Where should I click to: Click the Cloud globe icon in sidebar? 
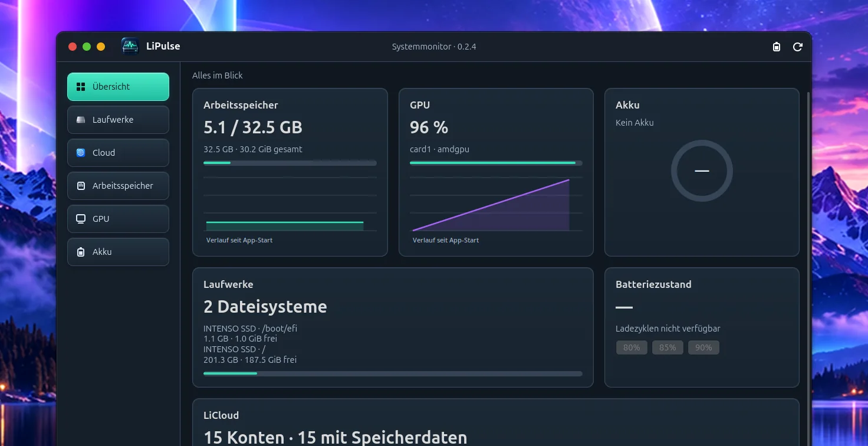pos(81,153)
